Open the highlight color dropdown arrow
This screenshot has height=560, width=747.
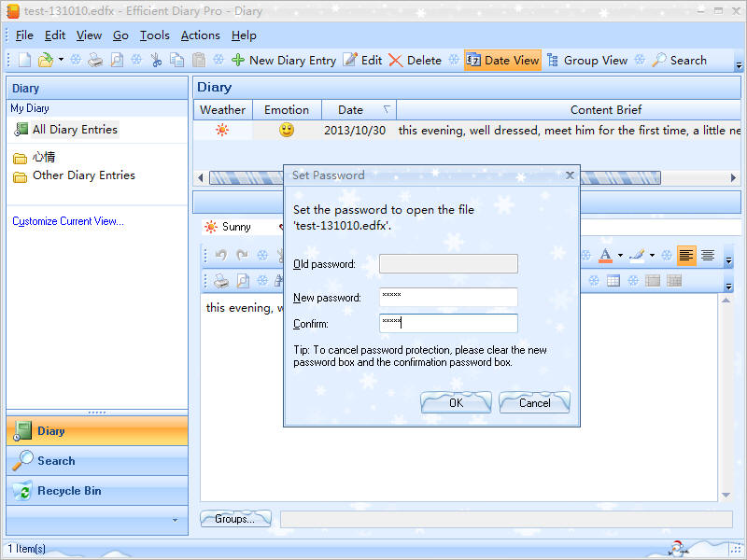pos(652,255)
